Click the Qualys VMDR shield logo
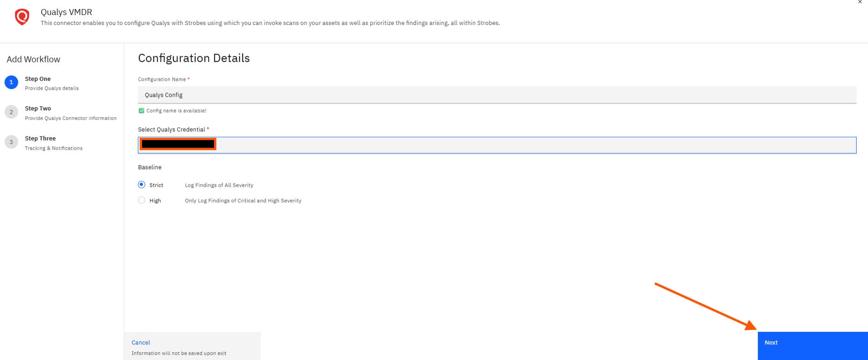 pos(22,17)
